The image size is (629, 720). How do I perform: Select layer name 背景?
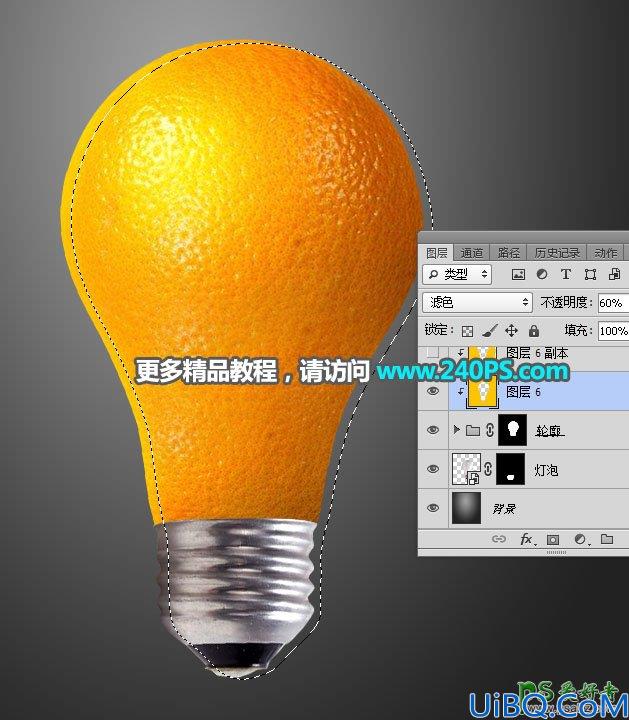click(x=504, y=508)
